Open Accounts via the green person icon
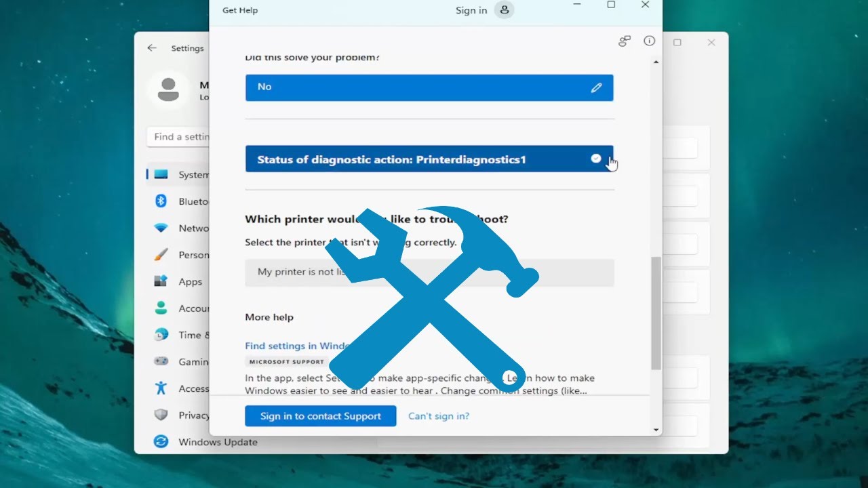 [x=161, y=308]
